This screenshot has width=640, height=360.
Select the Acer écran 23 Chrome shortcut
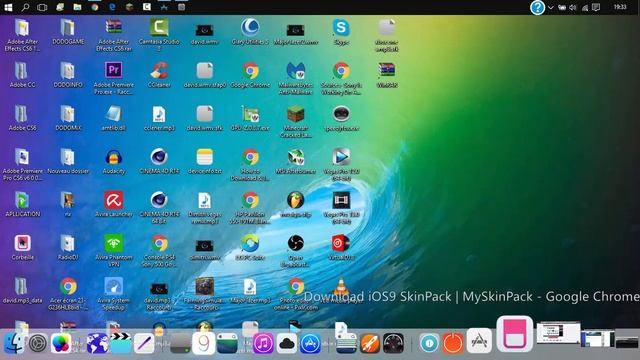(x=68, y=286)
